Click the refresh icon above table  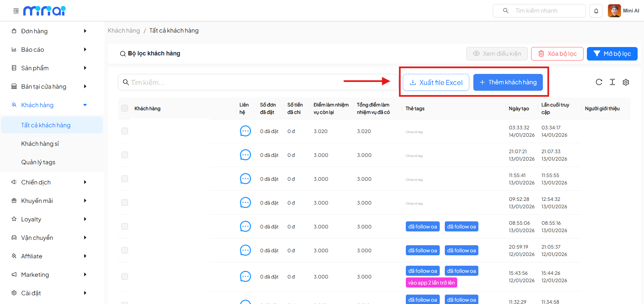pos(599,82)
